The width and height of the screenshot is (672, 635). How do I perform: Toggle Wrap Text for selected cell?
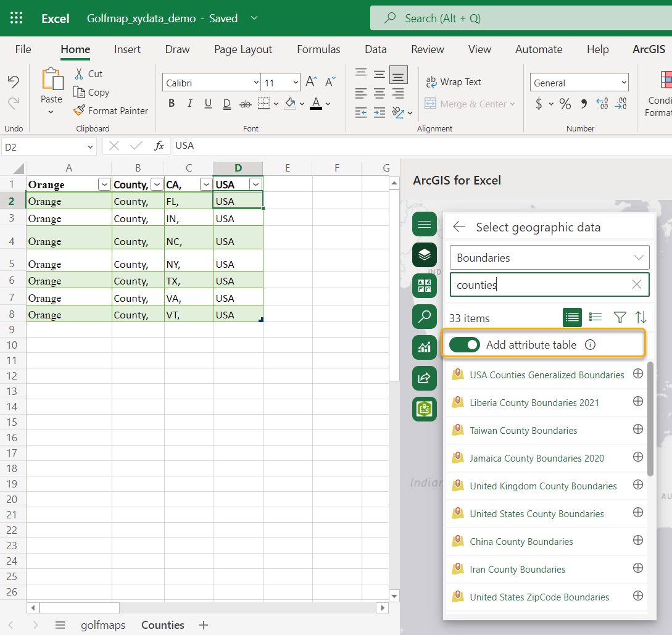pyautogui.click(x=454, y=81)
